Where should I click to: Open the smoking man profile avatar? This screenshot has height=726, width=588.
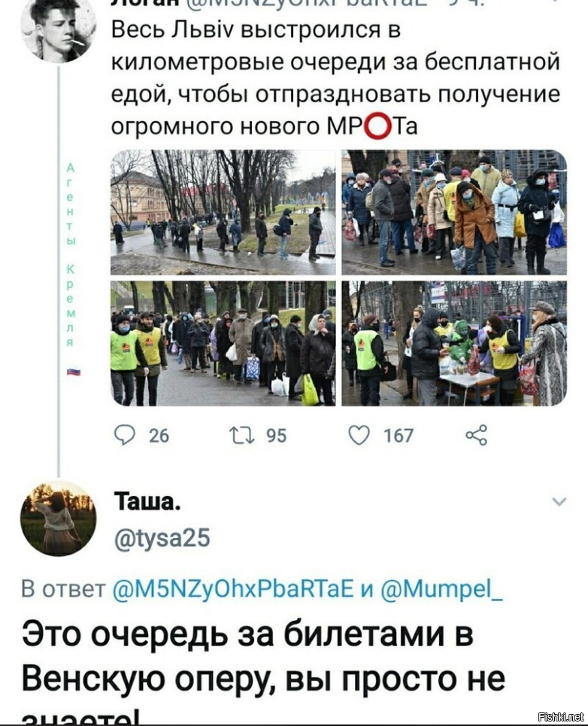coord(59,32)
